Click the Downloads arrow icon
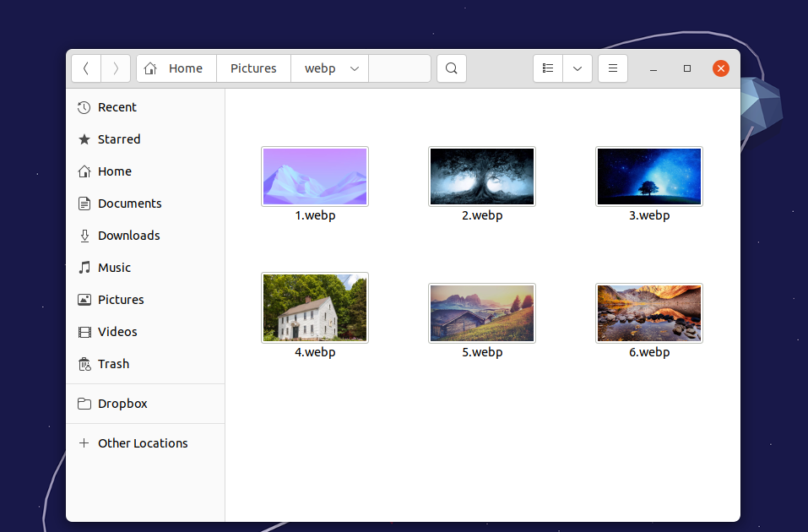Screen dimensions: 808x532 pos(84,236)
